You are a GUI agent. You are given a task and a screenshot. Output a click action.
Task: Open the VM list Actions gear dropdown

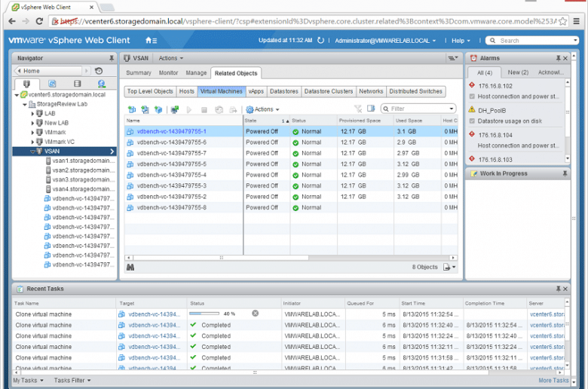coord(262,109)
